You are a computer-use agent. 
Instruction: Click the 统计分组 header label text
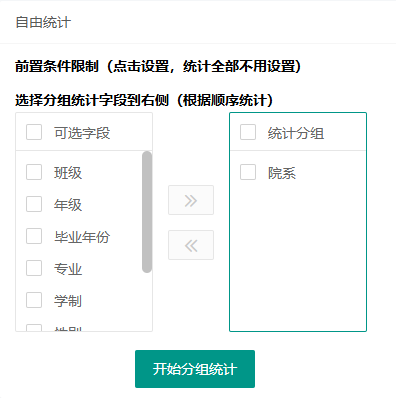click(296, 133)
